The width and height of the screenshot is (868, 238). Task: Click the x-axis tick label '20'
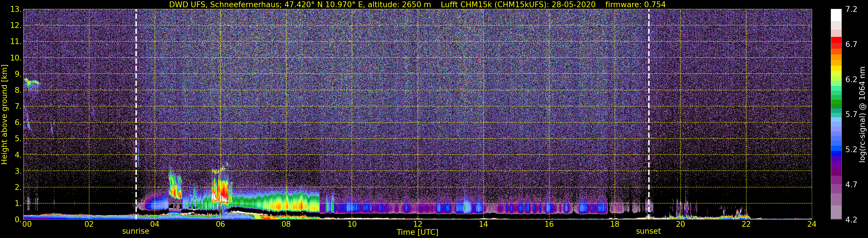[x=680, y=224]
